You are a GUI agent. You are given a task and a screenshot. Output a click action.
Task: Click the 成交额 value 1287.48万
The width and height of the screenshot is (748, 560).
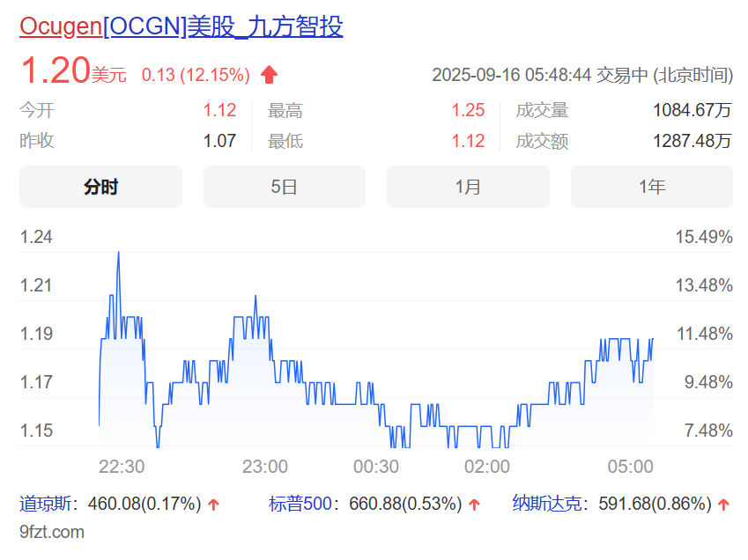click(692, 141)
